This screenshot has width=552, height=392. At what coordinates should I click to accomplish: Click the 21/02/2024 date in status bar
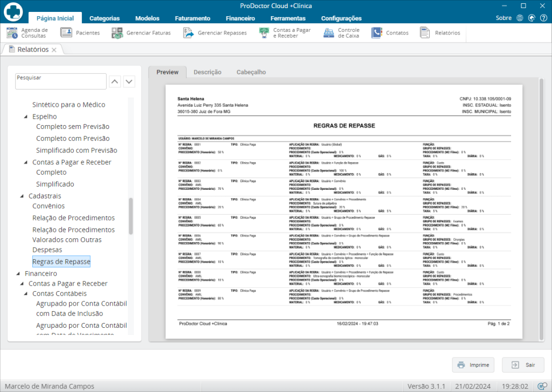[x=473, y=387]
